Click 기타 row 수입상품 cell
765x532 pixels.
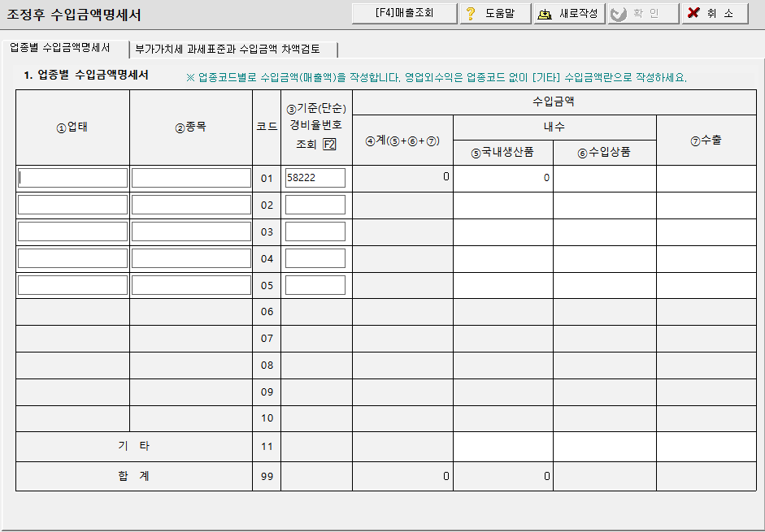click(x=605, y=447)
